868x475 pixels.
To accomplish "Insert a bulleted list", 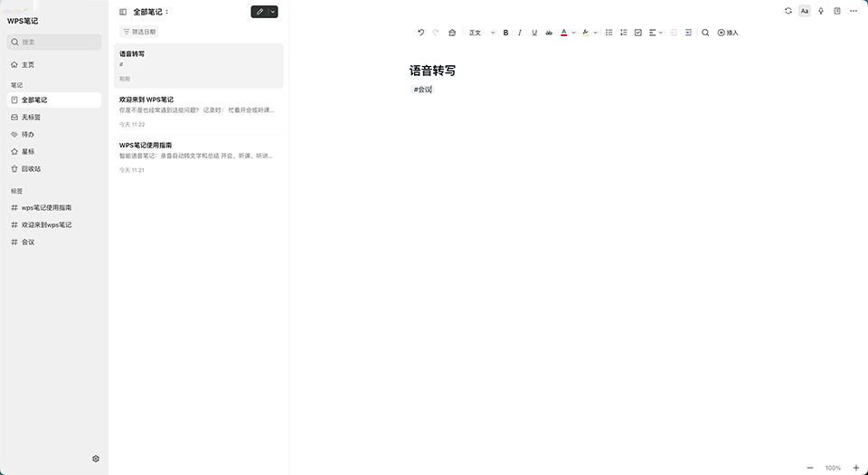I will (x=609, y=33).
